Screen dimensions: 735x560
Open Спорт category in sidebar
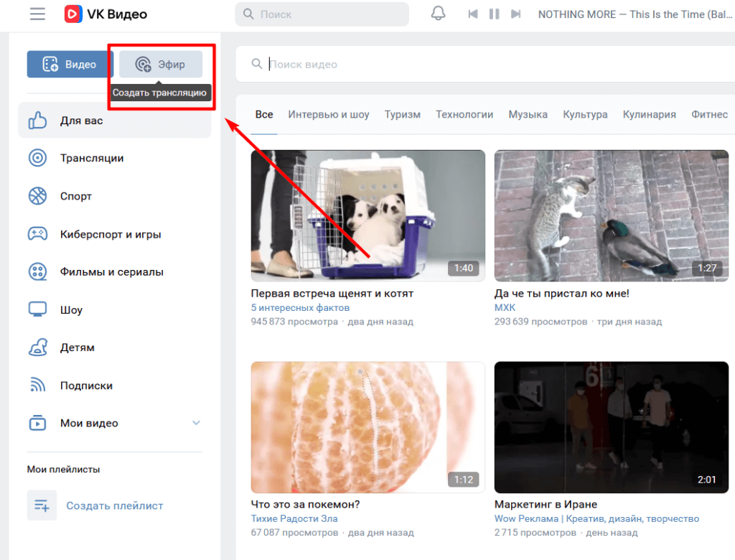coord(75,196)
